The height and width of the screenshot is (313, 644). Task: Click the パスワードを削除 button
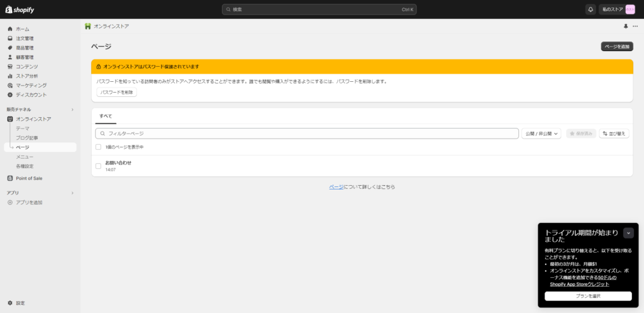pyautogui.click(x=116, y=93)
